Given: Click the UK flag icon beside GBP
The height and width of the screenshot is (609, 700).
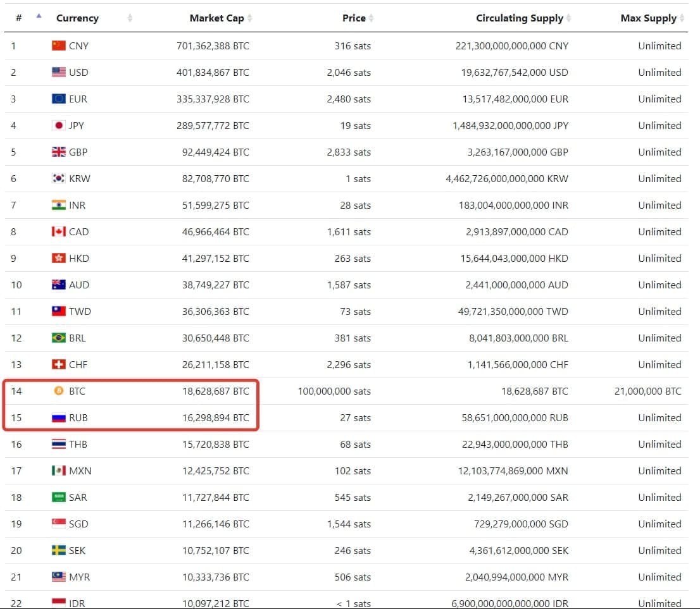Looking at the screenshot, I should (58, 152).
